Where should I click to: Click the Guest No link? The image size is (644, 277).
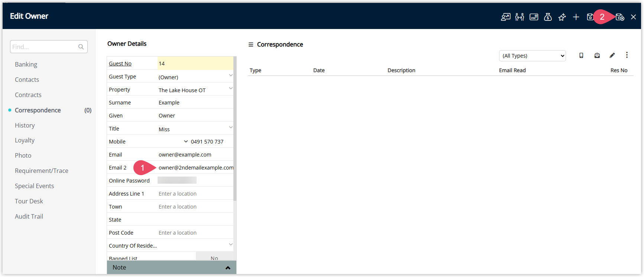(x=120, y=64)
